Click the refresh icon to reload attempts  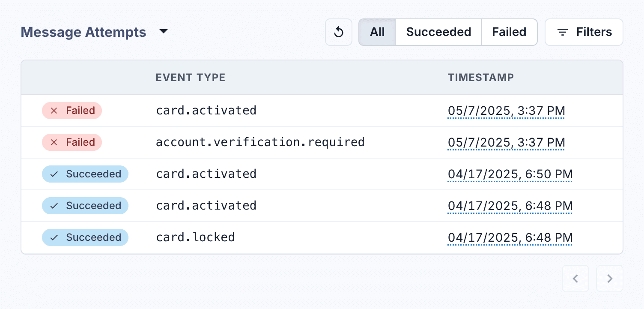338,32
